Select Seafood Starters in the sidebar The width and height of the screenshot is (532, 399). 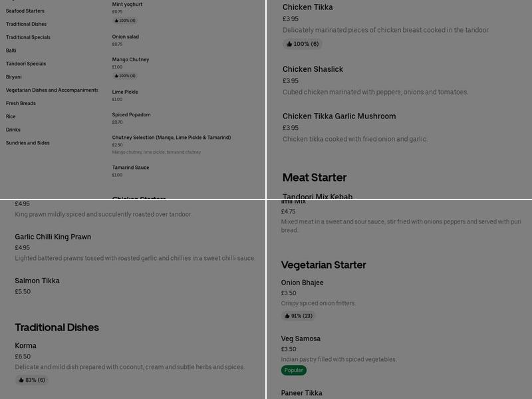point(26,11)
